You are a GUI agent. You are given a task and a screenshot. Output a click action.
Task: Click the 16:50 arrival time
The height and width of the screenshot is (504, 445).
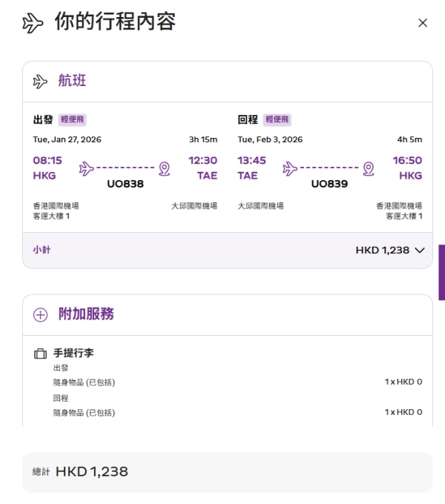tap(407, 160)
